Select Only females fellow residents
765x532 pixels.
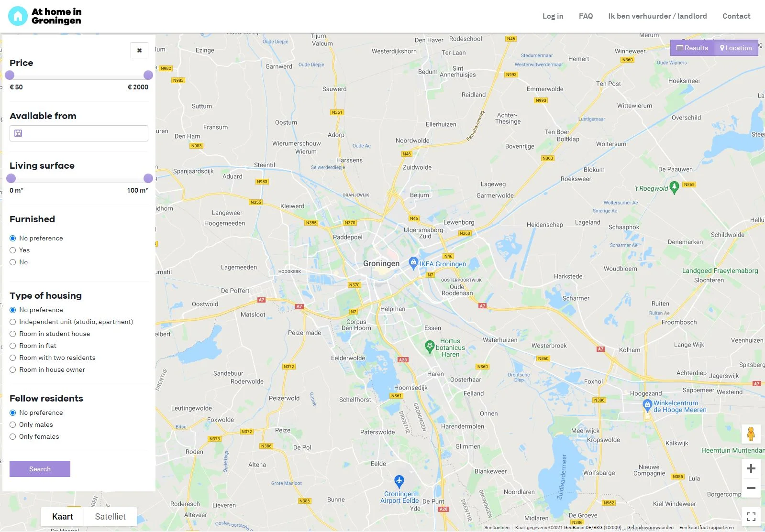[13, 436]
